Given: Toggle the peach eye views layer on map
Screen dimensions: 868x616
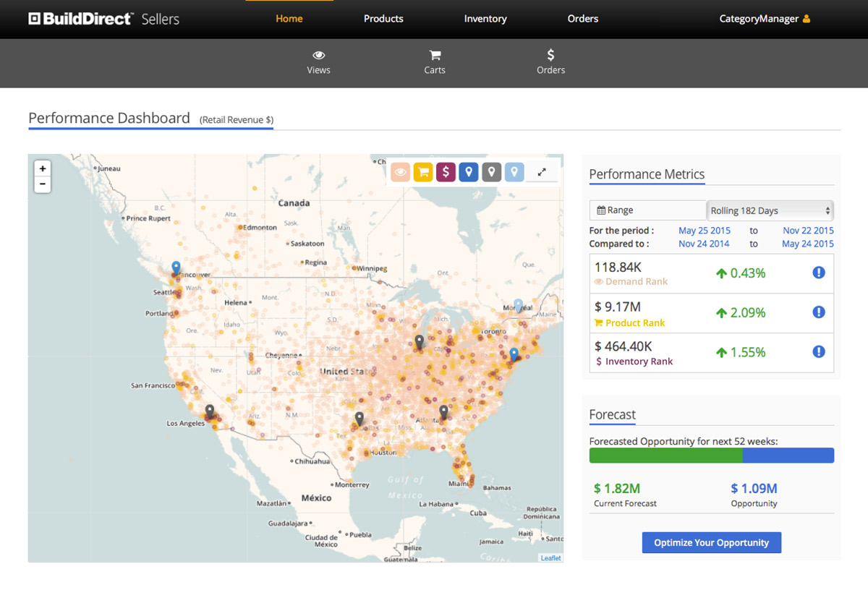Looking at the screenshot, I should [400, 172].
